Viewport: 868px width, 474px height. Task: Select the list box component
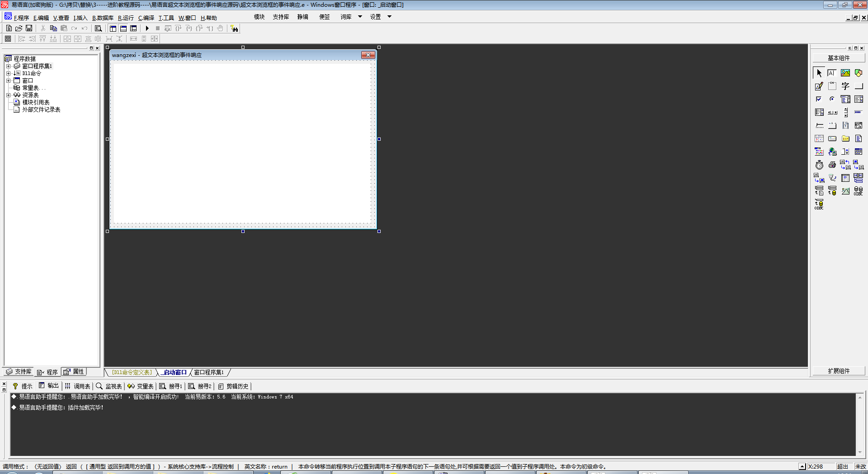coord(859,99)
